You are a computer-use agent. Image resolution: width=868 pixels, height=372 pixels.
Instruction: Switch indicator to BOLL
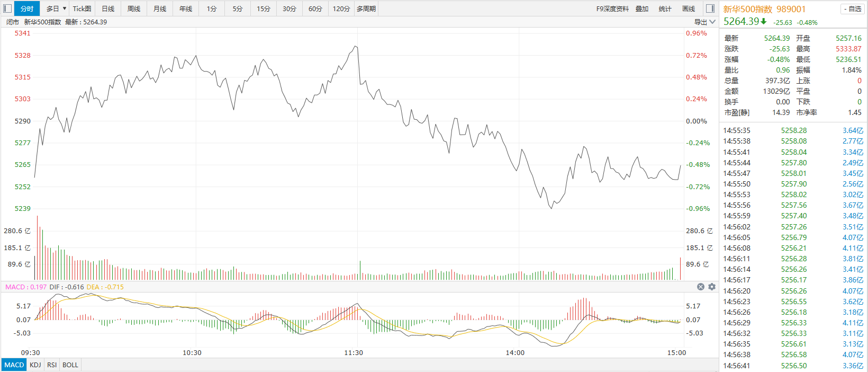[x=70, y=365]
